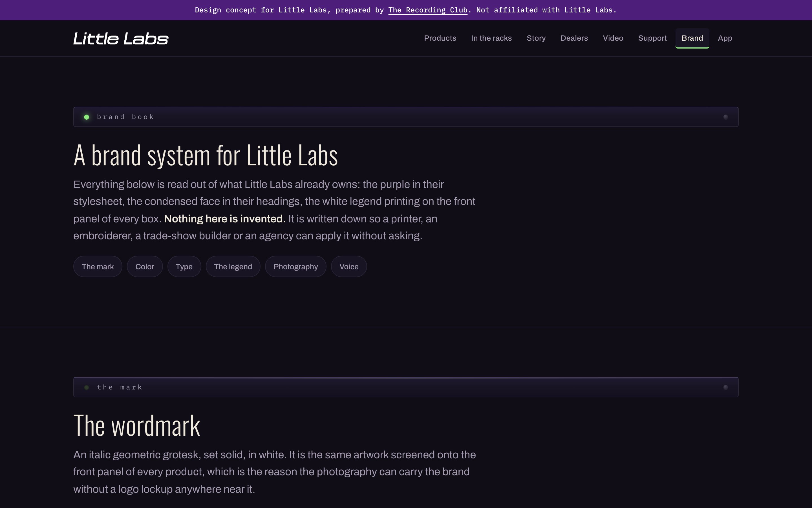Open The legend section pill
This screenshot has width=812, height=508.
tap(233, 266)
